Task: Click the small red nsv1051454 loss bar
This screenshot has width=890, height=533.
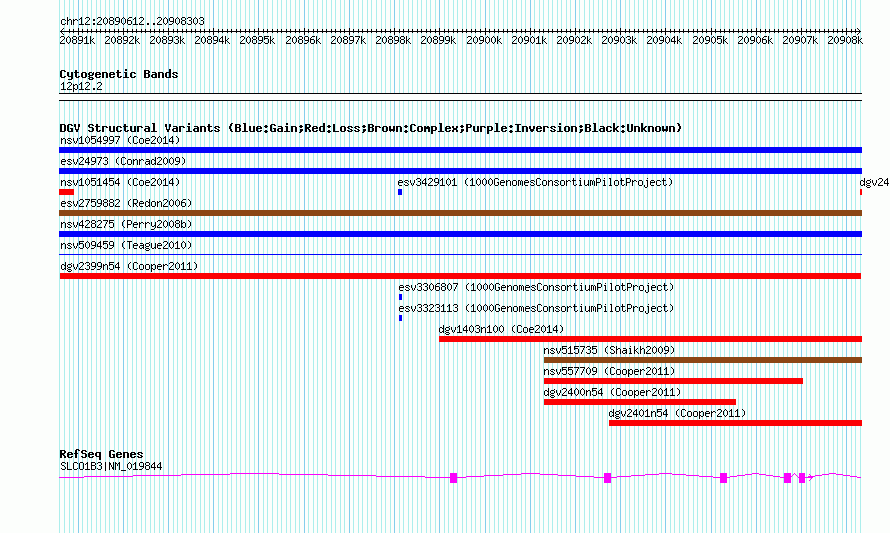Action: [66, 192]
